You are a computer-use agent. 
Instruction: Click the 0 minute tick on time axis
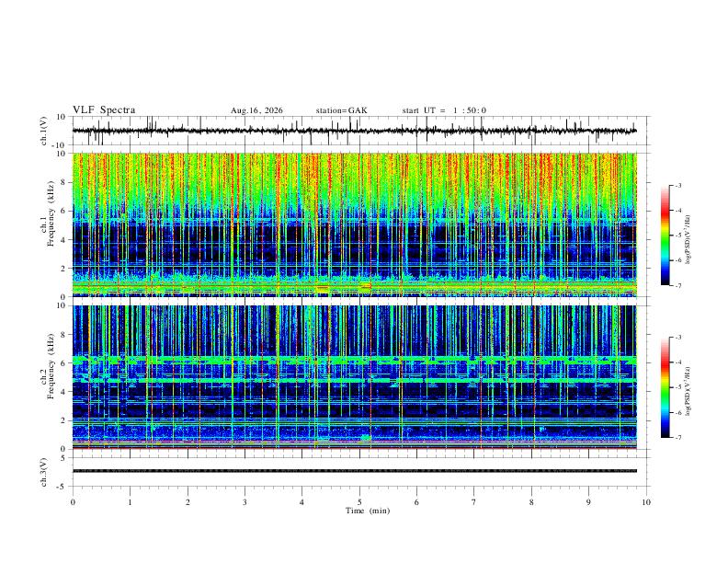pos(73,502)
